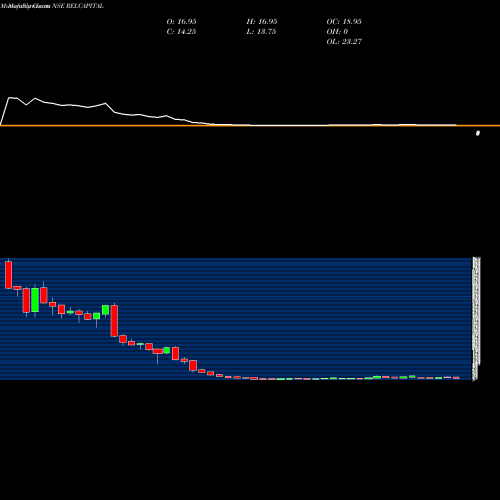
Task: Click the small white marker below the orange line
Action: pyautogui.click(x=478, y=133)
